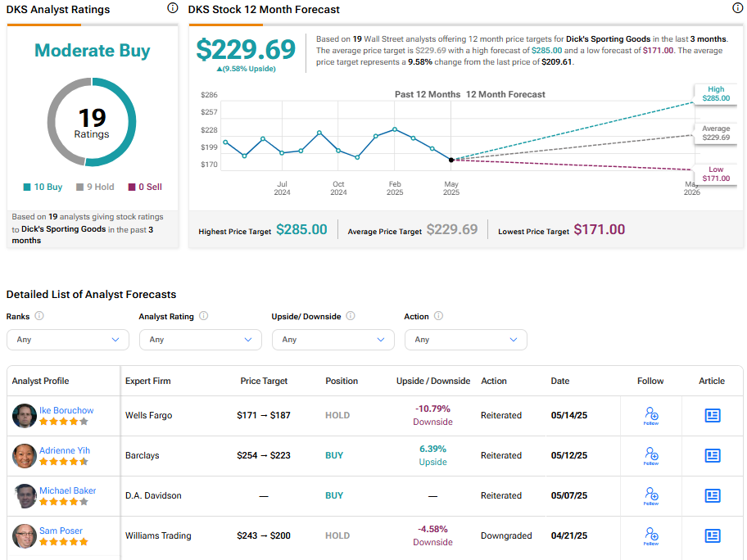Click the Upside / Downside column header

click(x=433, y=381)
